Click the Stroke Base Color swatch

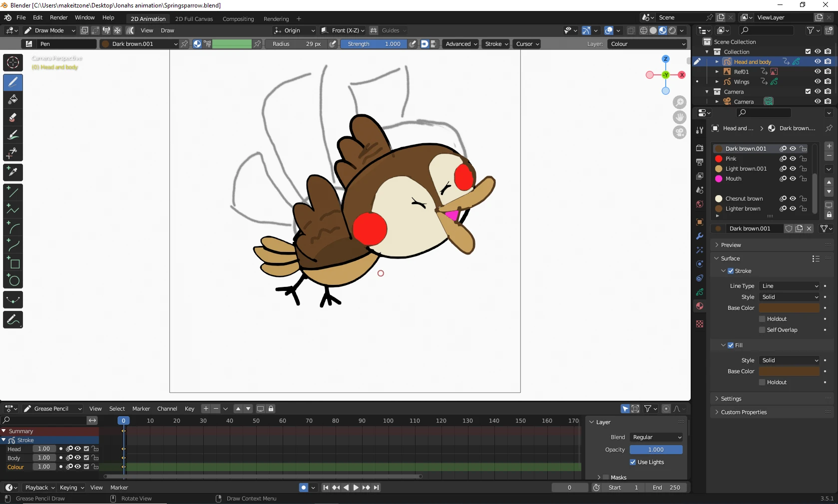tap(789, 308)
